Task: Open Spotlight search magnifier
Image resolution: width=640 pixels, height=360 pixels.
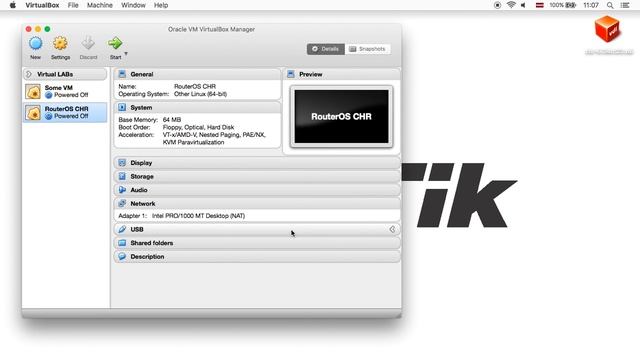Action: [x=610, y=5]
